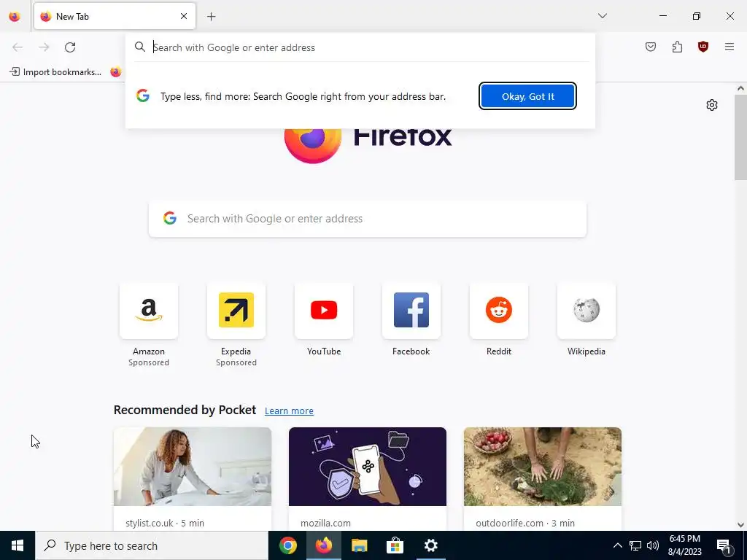Open new tab personalize gear icon

coord(712,105)
